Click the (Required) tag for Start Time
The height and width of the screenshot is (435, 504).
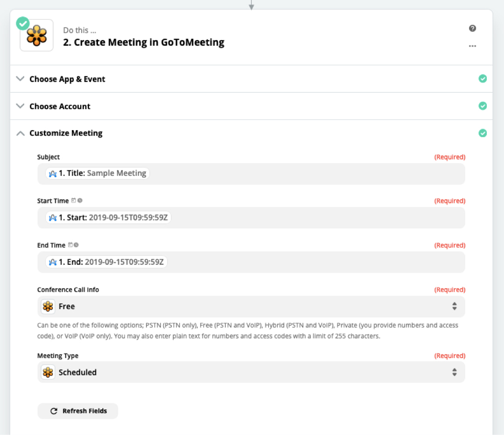pyautogui.click(x=450, y=200)
